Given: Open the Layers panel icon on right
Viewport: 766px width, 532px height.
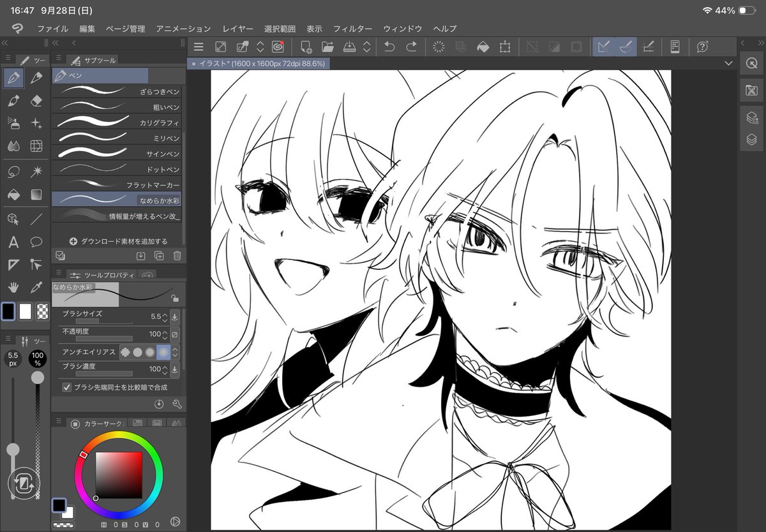Looking at the screenshot, I should [x=752, y=139].
